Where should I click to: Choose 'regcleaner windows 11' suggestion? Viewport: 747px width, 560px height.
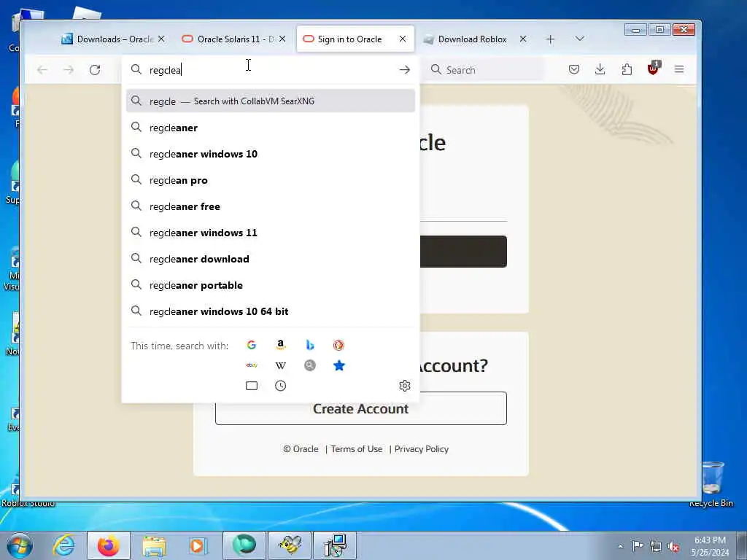(x=271, y=233)
